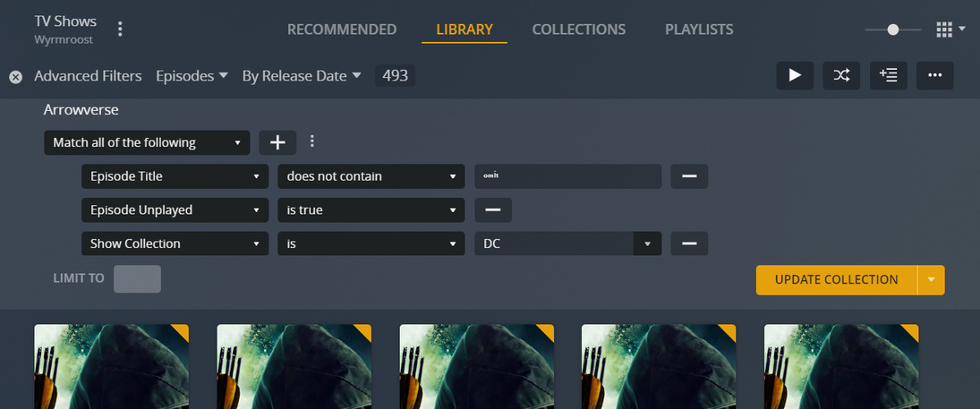Click the Limit To number field
Image resolution: width=980 pixels, height=409 pixels.
click(138, 279)
